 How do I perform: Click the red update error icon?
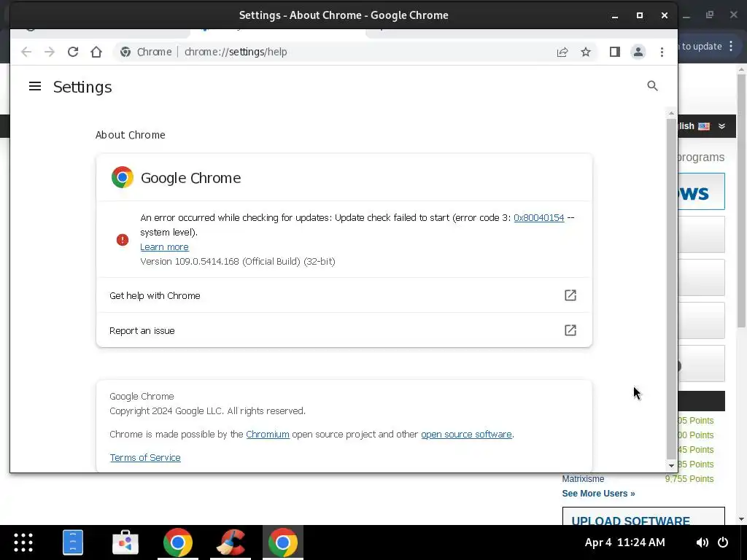click(123, 239)
